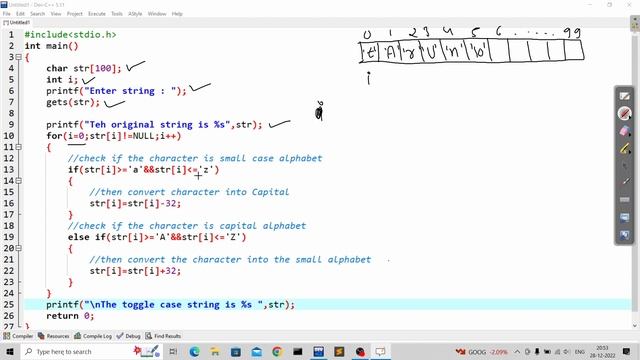Open the Window menu

157,14
